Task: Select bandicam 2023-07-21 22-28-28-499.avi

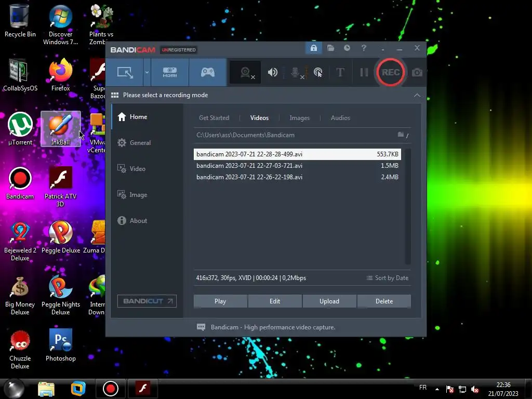Action: [x=297, y=154]
